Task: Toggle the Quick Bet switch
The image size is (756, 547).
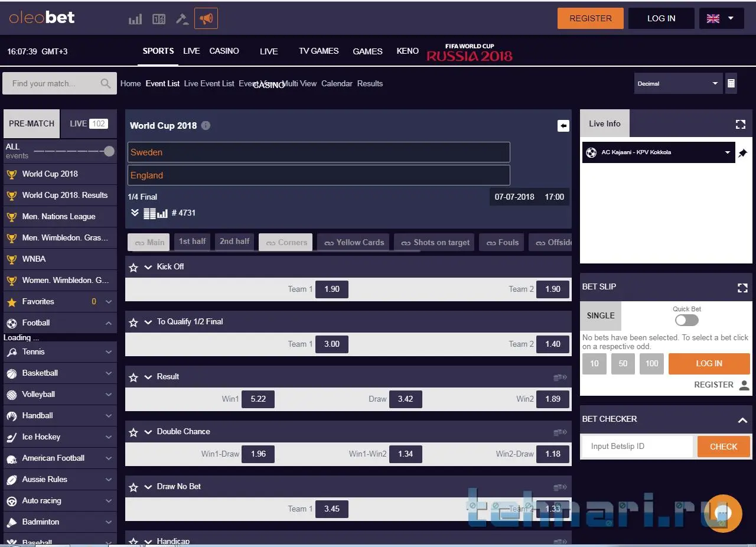Action: [x=687, y=320]
